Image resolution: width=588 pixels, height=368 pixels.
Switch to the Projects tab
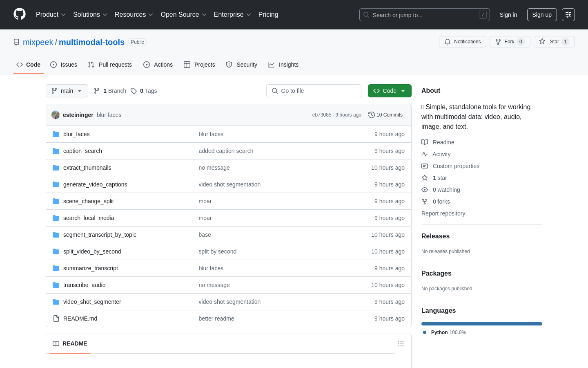[x=199, y=65]
